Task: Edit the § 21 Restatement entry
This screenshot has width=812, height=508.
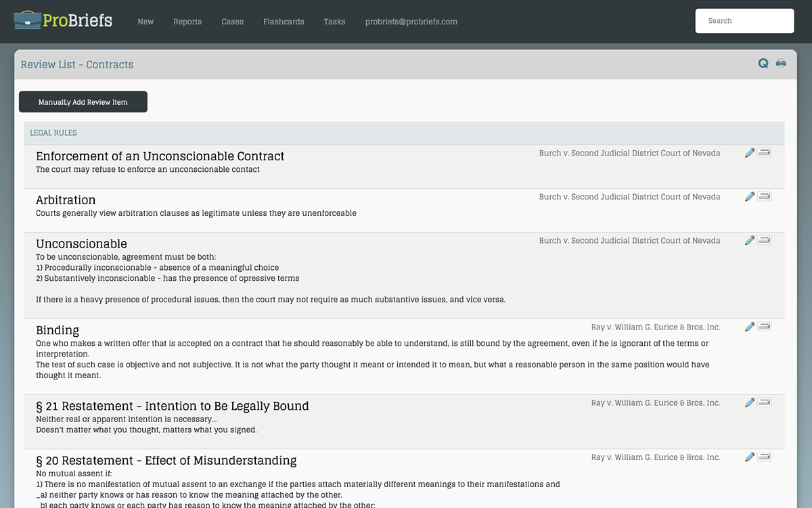Action: point(749,402)
